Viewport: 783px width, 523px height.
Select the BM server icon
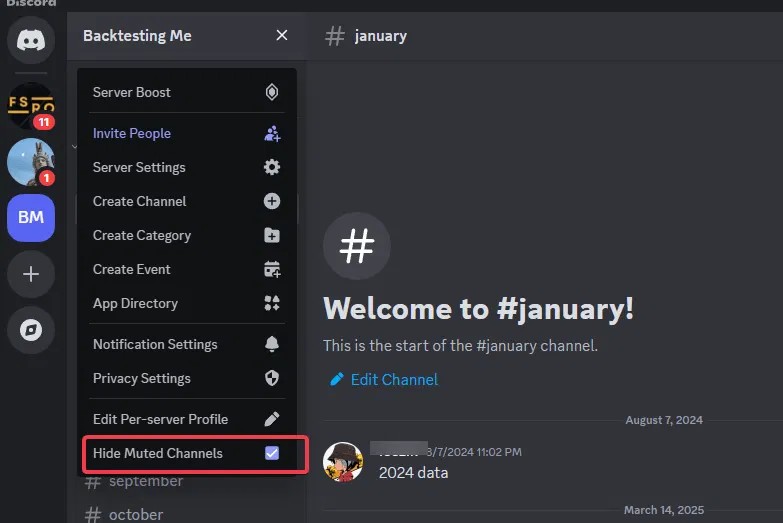click(31, 217)
